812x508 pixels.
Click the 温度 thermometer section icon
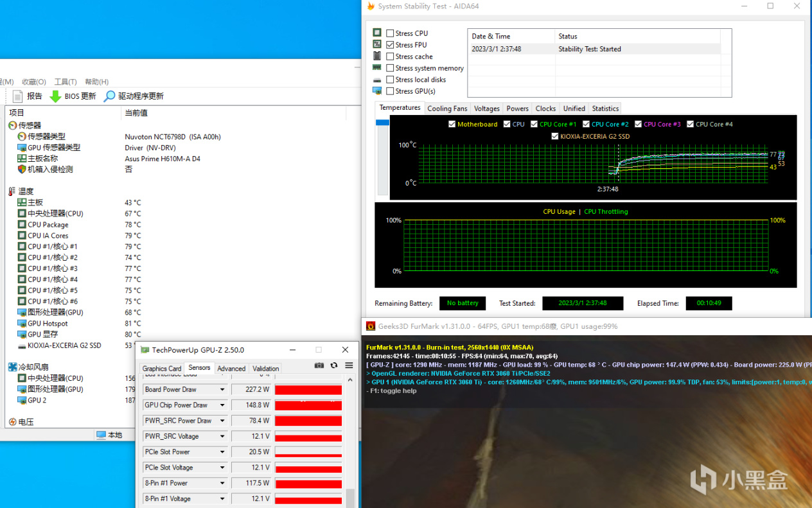click(12, 191)
